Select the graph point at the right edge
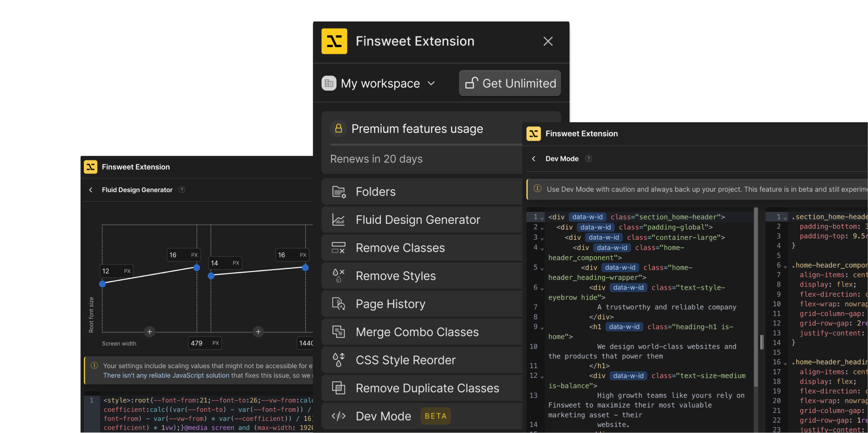868x433 pixels. pos(305,267)
